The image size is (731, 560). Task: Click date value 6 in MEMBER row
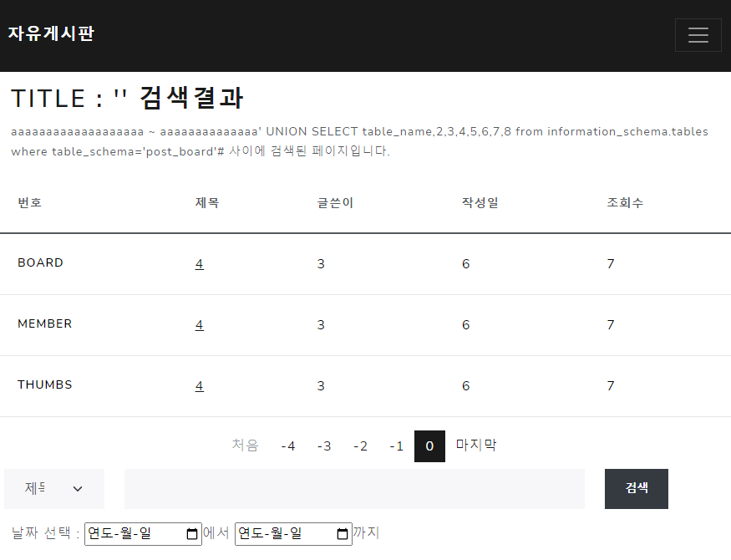[x=465, y=325]
